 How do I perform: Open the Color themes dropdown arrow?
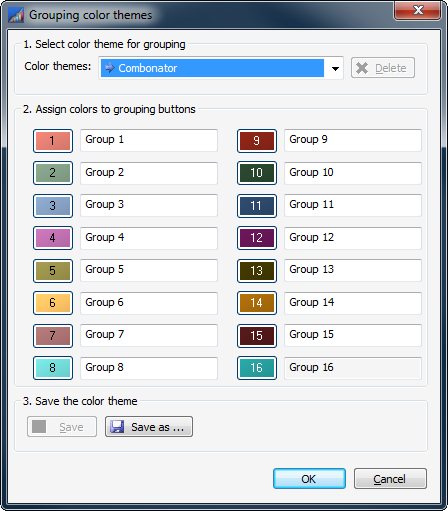pos(335,68)
